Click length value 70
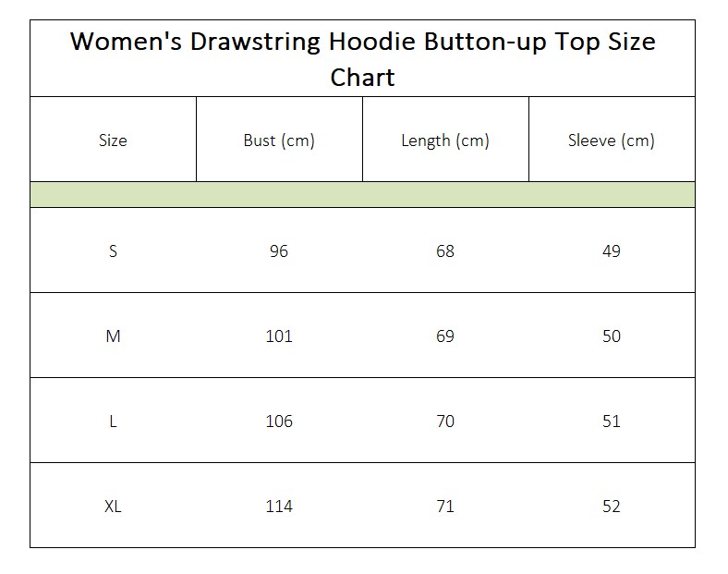 tap(445, 421)
